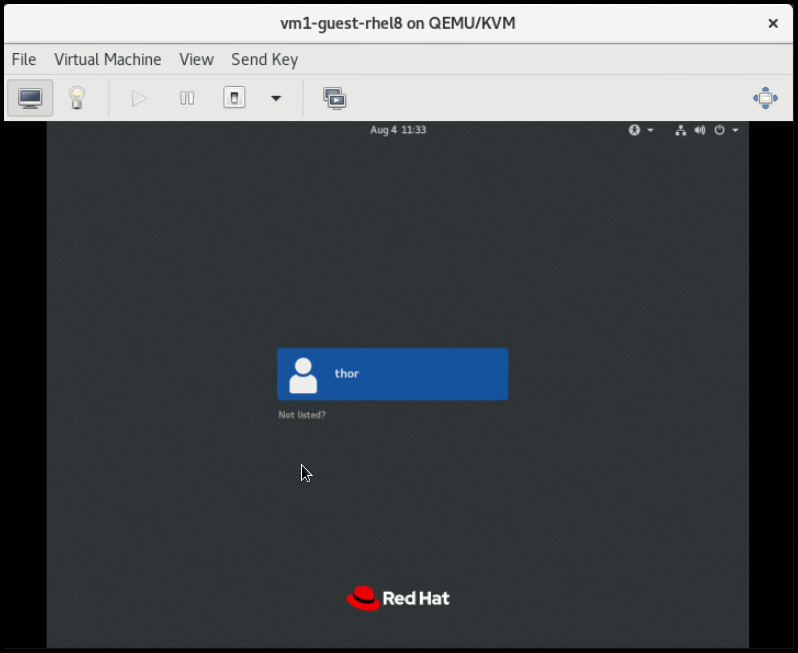Switch to fullscreen view using toolbar icon
Viewport: 798px width, 653px height.
click(765, 98)
